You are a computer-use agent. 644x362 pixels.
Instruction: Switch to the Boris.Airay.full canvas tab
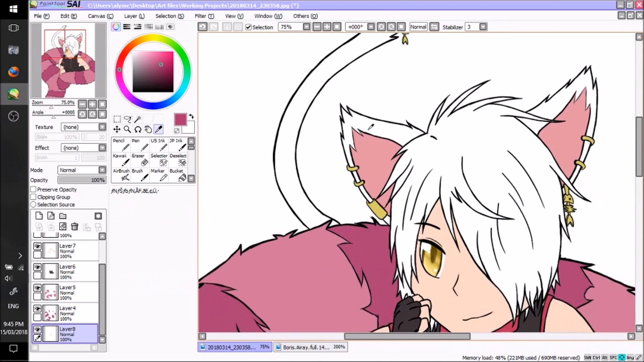(310, 347)
